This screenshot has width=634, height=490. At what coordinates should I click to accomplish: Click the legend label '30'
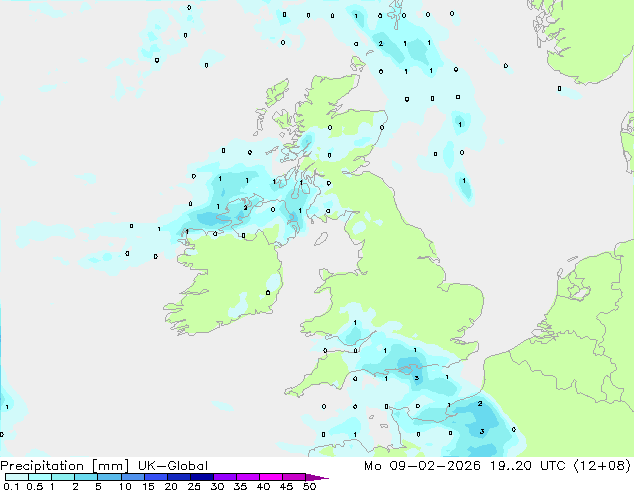tap(217, 486)
